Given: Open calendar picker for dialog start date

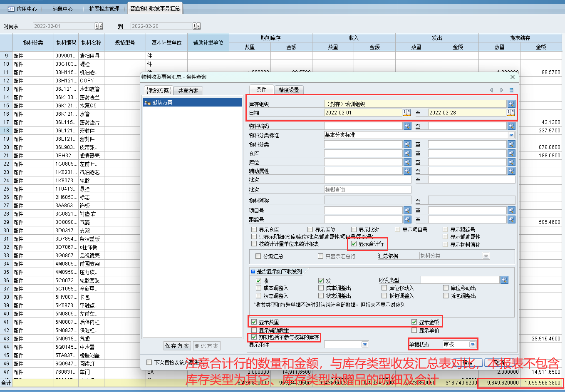Looking at the screenshot, I should point(406,113).
